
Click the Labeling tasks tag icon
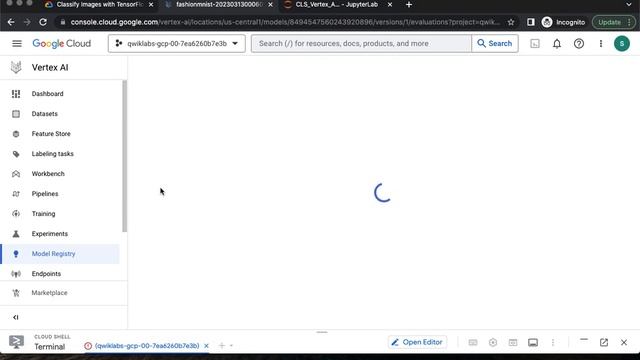(x=16, y=154)
